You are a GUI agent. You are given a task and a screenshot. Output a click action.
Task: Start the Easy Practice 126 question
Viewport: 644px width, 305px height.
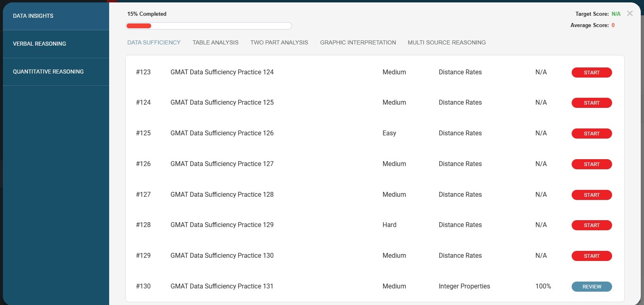coord(591,134)
